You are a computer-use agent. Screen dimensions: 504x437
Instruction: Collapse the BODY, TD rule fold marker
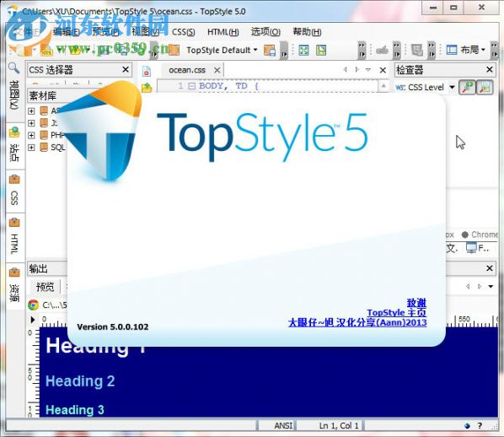click(191, 86)
